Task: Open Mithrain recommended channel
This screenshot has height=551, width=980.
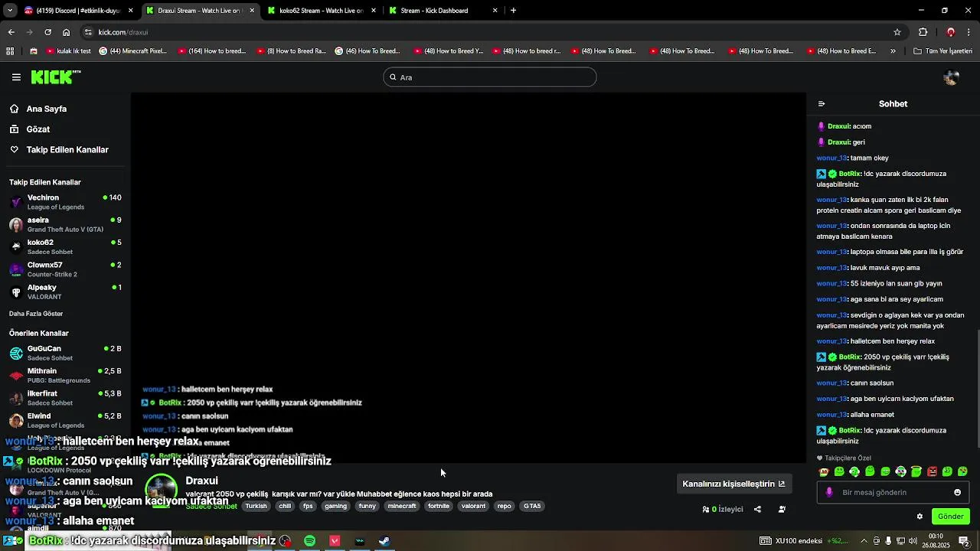Action: [x=66, y=375]
